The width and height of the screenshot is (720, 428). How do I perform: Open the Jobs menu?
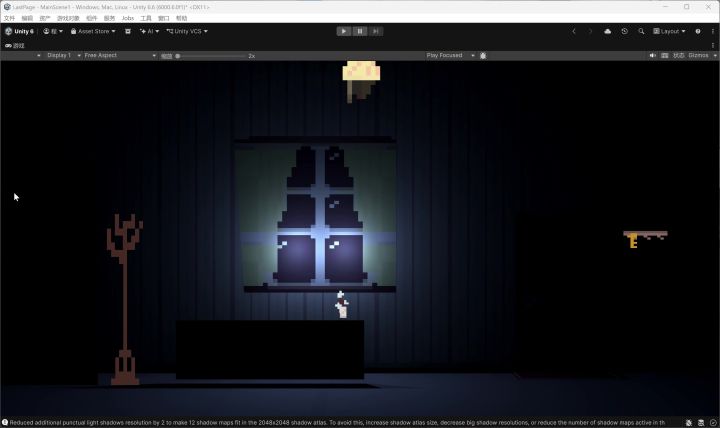pos(128,18)
